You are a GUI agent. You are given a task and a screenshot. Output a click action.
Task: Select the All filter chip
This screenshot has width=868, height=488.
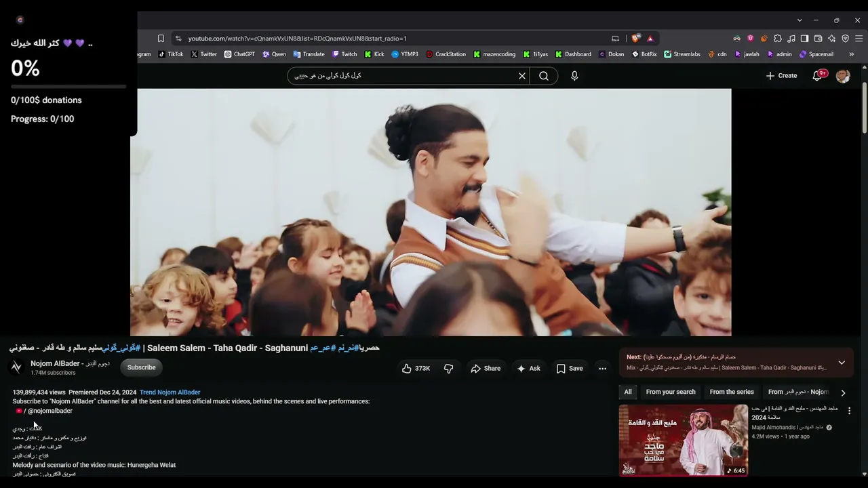click(x=628, y=392)
